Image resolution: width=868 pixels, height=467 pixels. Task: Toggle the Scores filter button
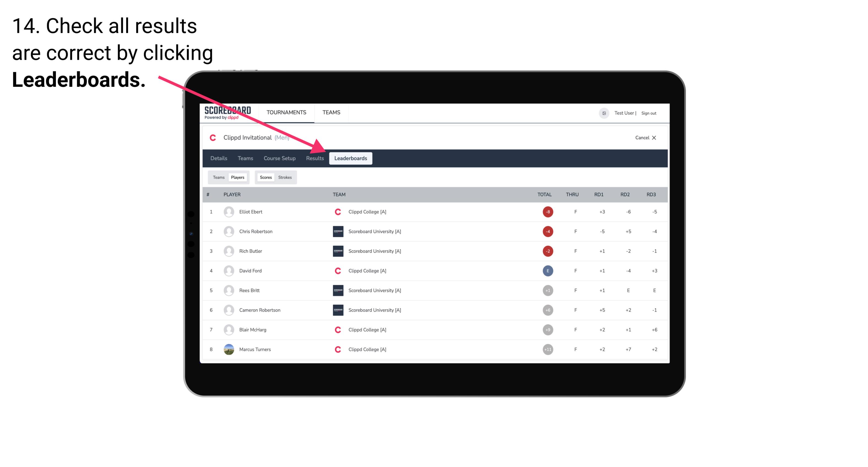coord(266,177)
